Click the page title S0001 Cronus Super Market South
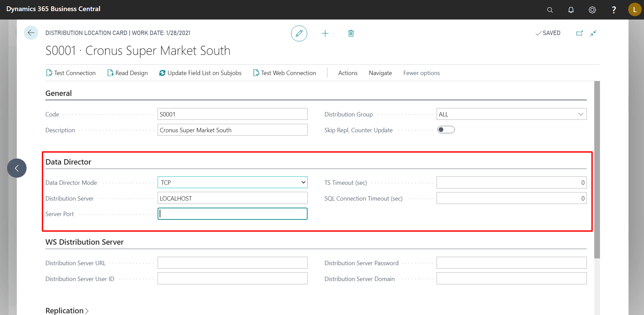 click(x=138, y=51)
